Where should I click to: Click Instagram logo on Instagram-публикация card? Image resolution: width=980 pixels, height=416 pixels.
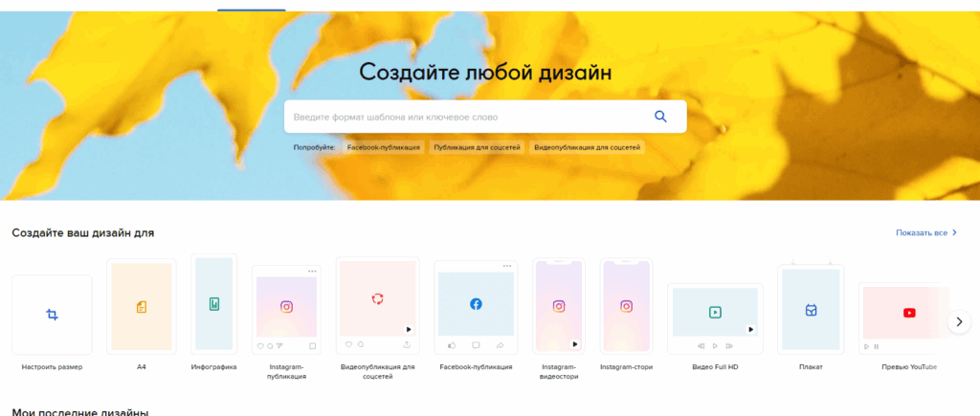286,307
